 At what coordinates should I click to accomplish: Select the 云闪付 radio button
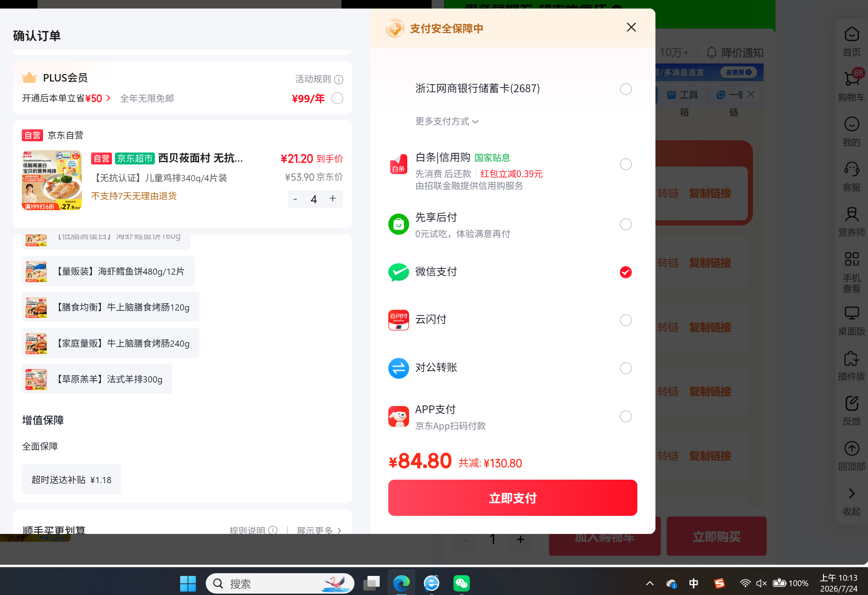626,320
